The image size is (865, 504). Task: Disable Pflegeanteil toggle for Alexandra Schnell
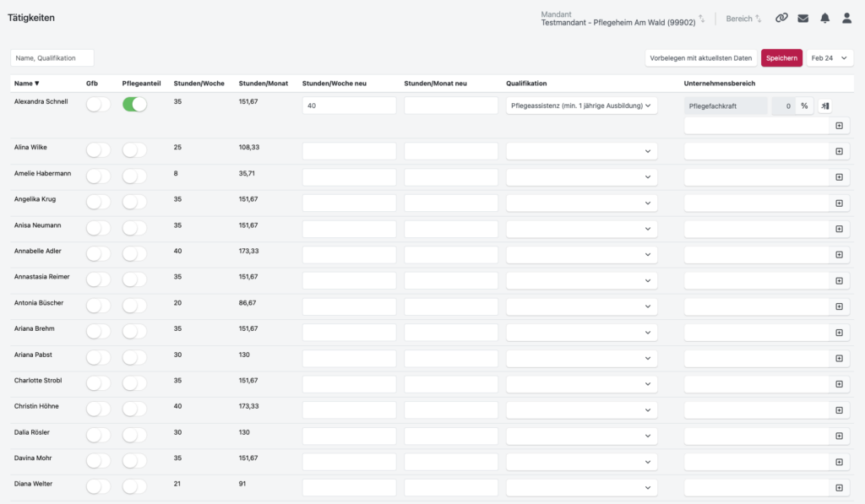point(134,104)
